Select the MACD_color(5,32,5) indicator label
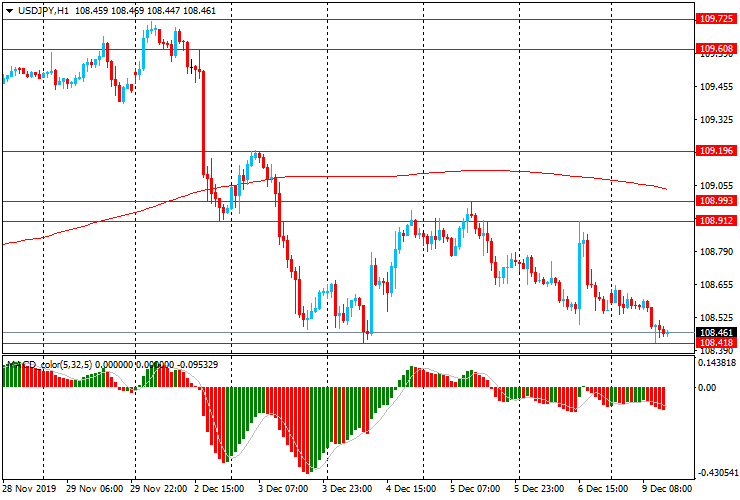This screenshot has width=740, height=500. coord(51,364)
